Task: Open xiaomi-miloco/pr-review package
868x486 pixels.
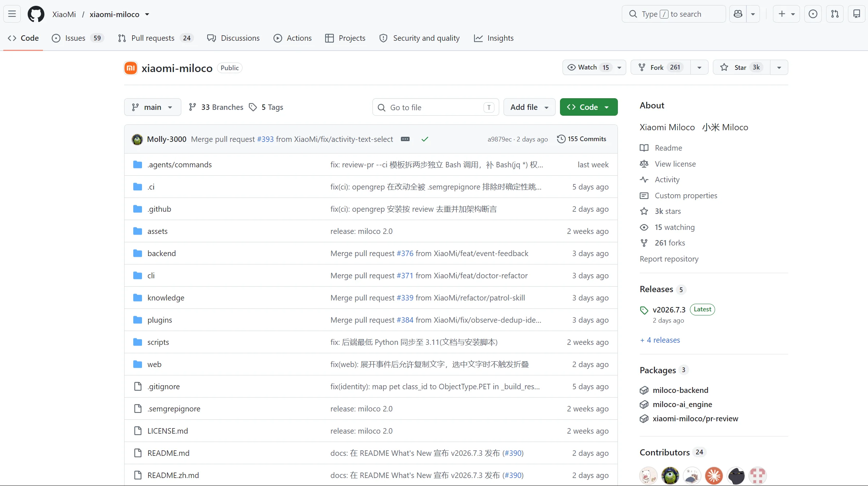Action: click(x=695, y=419)
